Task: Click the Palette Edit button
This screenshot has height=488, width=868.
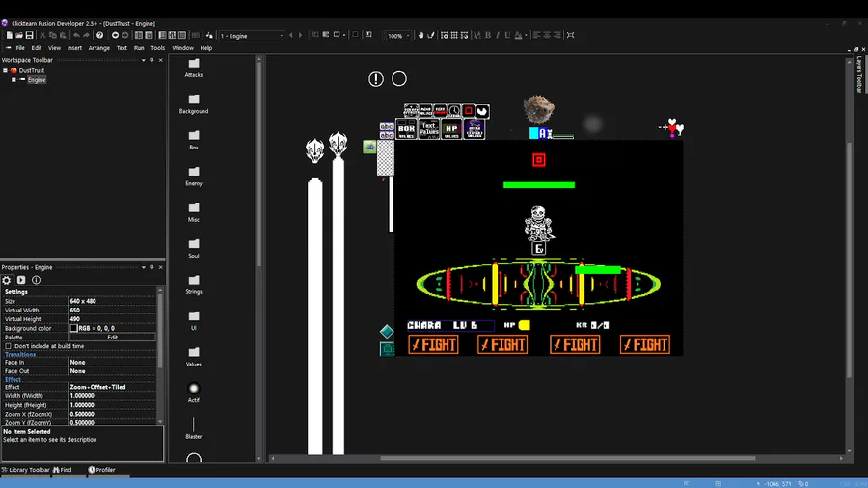Action: (x=113, y=338)
